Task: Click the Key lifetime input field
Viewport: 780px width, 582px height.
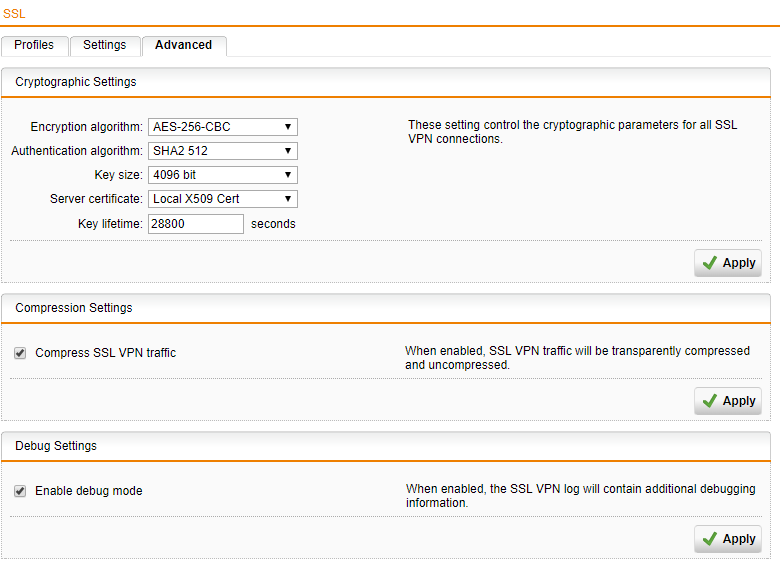Action: [x=196, y=224]
